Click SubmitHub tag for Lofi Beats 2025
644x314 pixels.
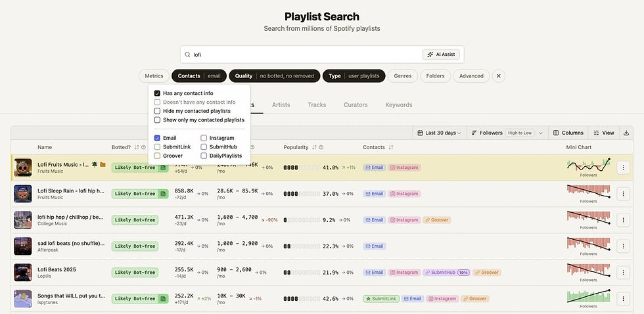(446, 273)
